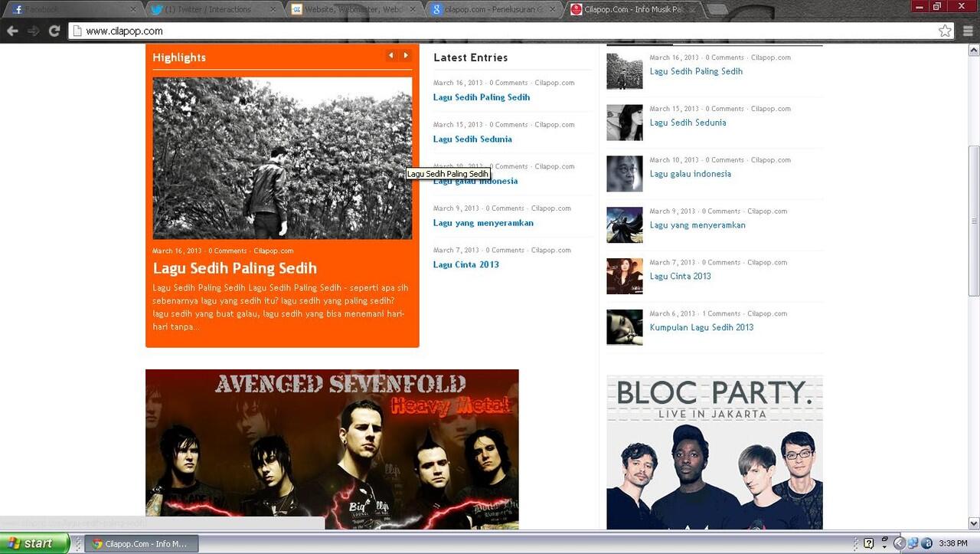Open sidebar link Kumpulan Lagu Sedih 2013
Viewport: 980px width, 554px height.
click(701, 327)
